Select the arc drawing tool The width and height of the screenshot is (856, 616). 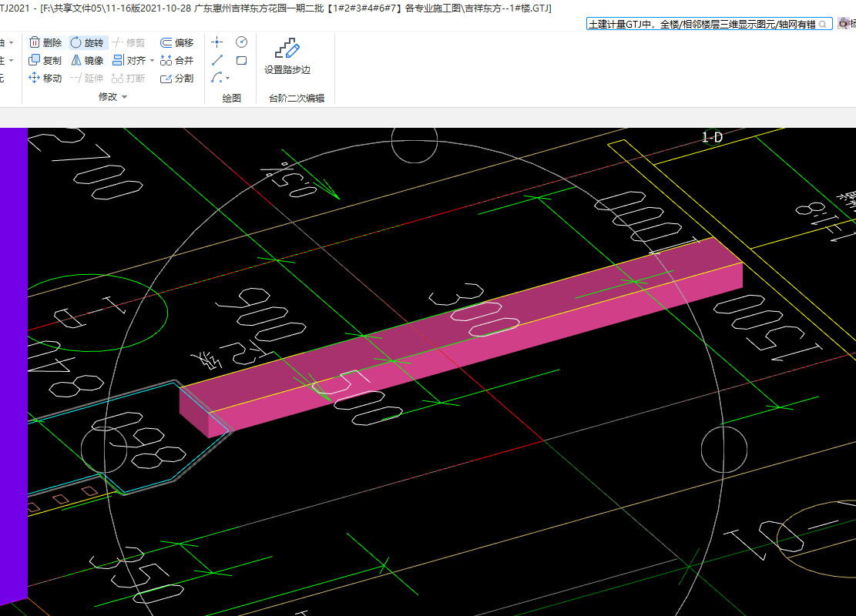tap(217, 78)
